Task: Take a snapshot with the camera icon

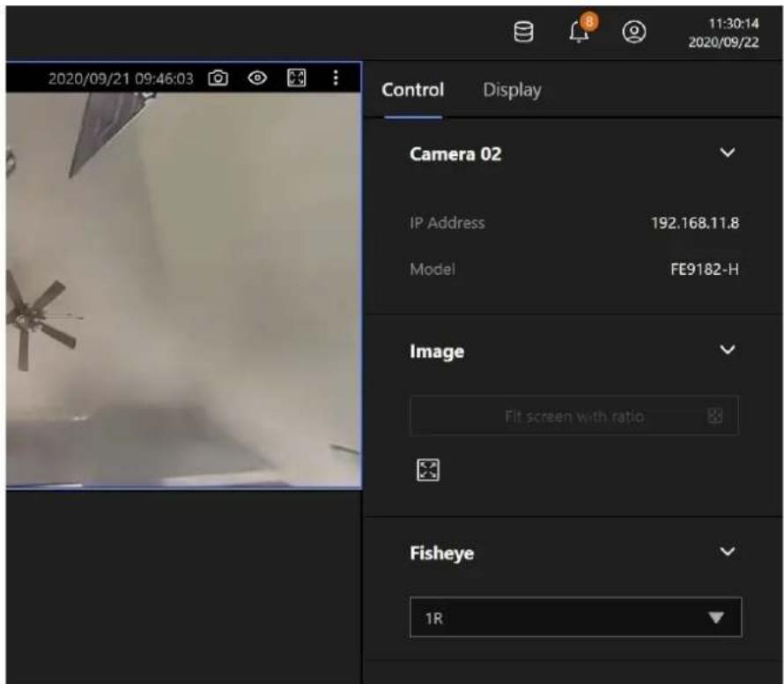Action: [x=218, y=78]
